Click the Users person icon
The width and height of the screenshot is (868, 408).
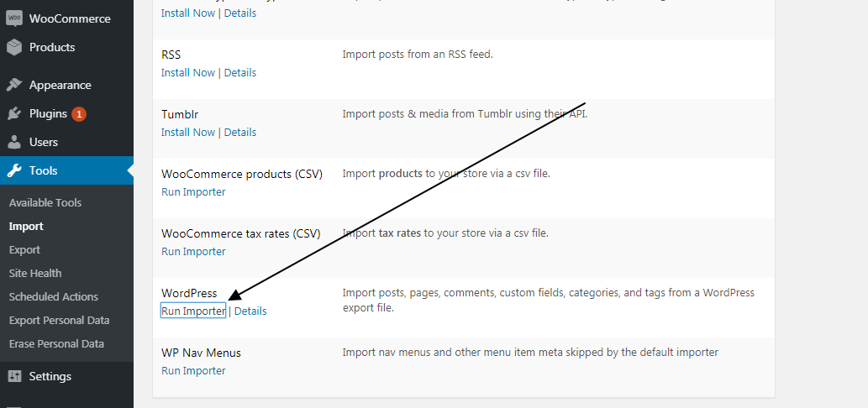[13, 142]
